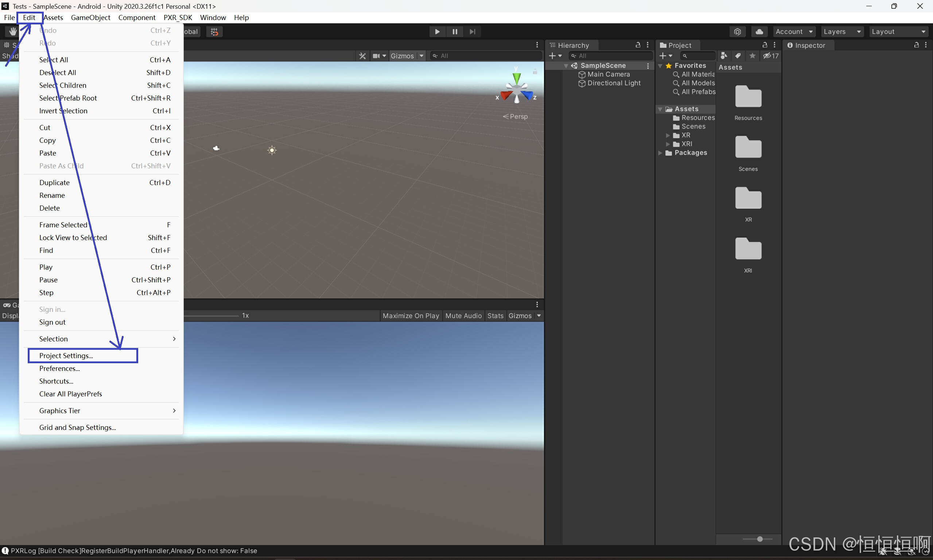
Task: Open the PXR_SDK menu
Action: click(178, 17)
